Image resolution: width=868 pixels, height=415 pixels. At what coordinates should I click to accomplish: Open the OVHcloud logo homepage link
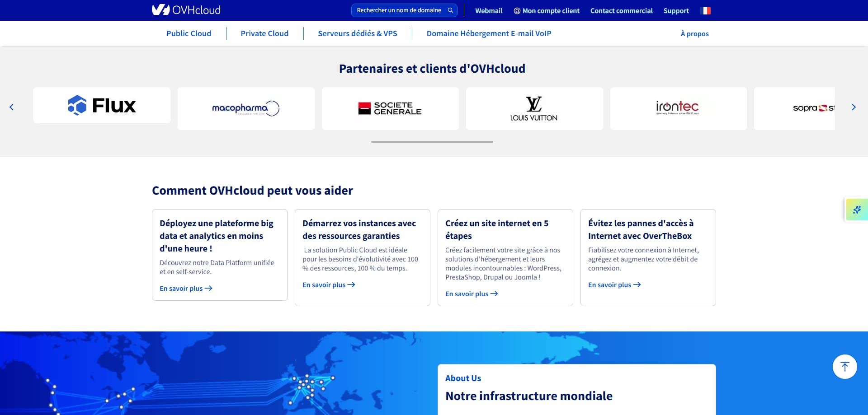186,10
